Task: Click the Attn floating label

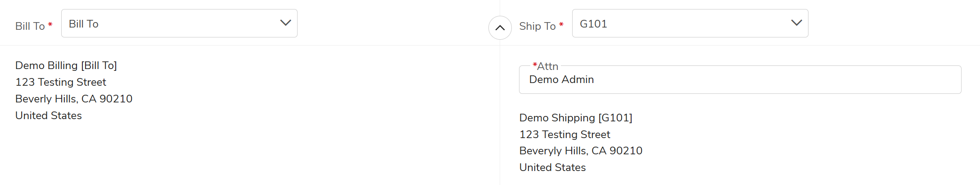Action: tap(547, 66)
